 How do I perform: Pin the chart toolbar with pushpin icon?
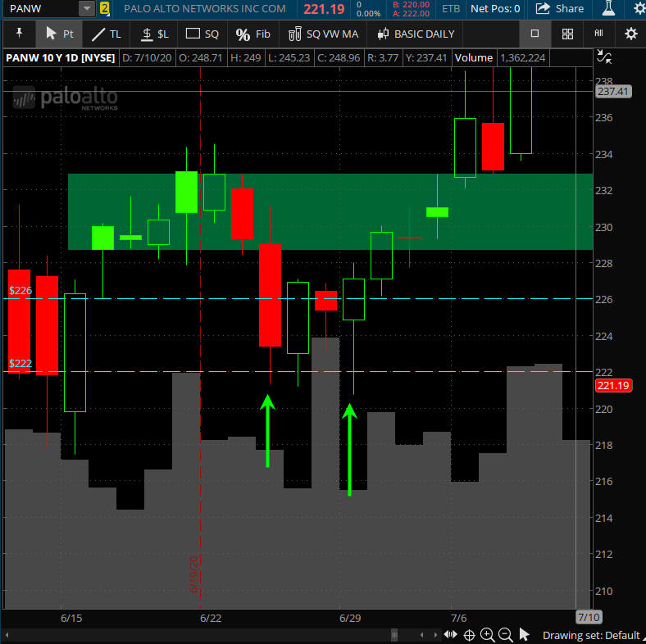(x=19, y=33)
